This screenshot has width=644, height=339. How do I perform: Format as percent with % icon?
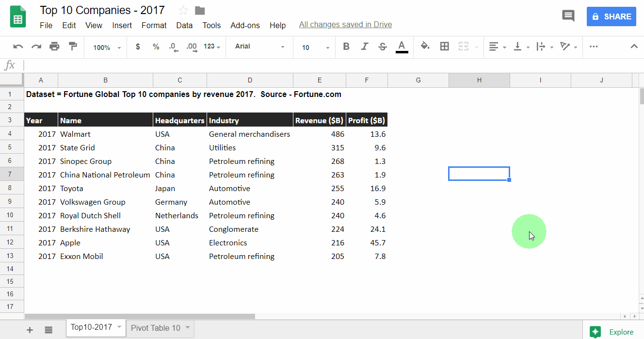156,47
